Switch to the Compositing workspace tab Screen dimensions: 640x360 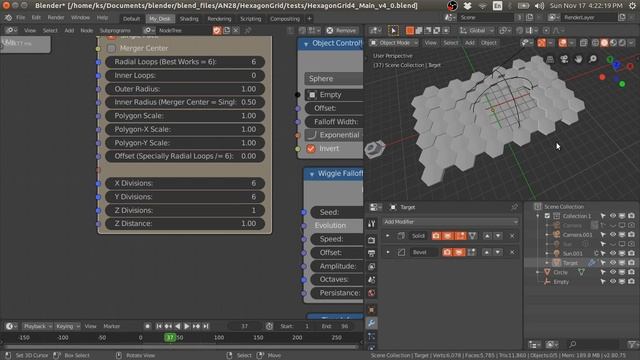[x=285, y=19]
